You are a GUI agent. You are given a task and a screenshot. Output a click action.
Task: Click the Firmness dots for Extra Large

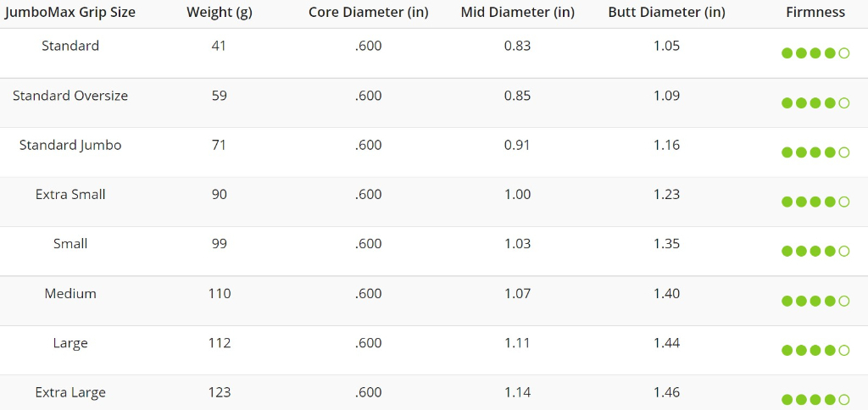point(815,400)
